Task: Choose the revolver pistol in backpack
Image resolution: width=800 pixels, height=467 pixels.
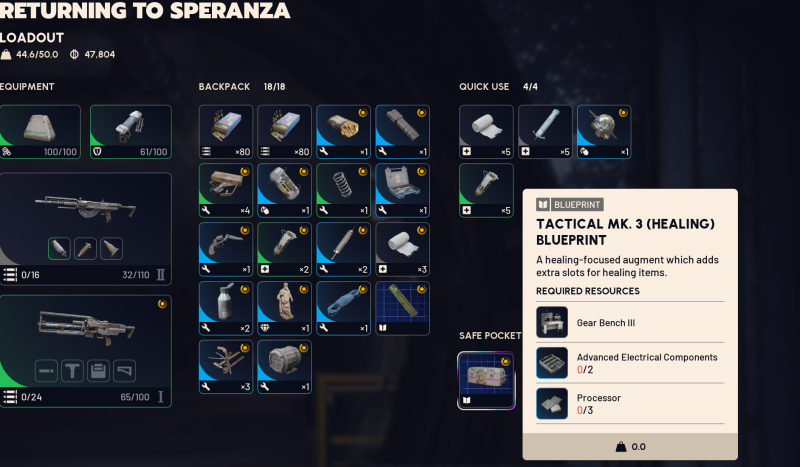Action: [x=226, y=250]
